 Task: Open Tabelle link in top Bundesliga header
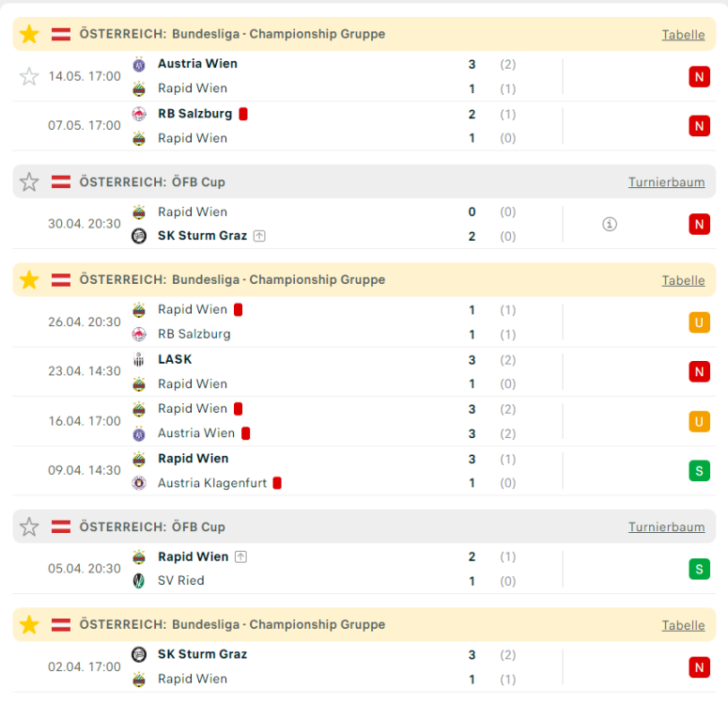point(683,35)
